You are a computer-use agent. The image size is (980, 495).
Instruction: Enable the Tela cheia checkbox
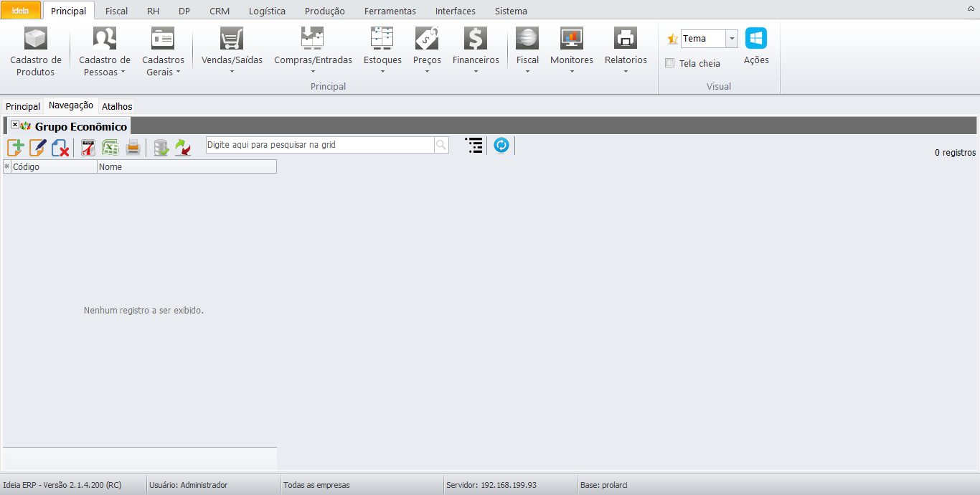pos(670,63)
